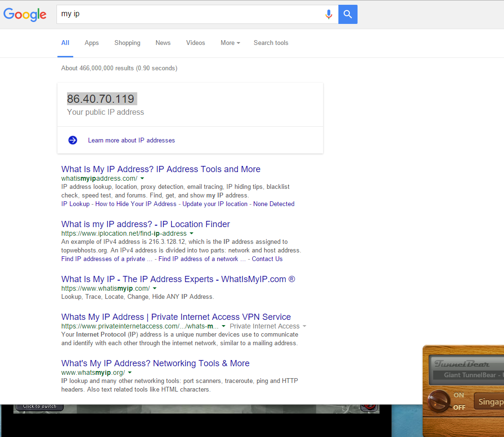Click the 'Click to switch' button below browser

tap(39, 407)
